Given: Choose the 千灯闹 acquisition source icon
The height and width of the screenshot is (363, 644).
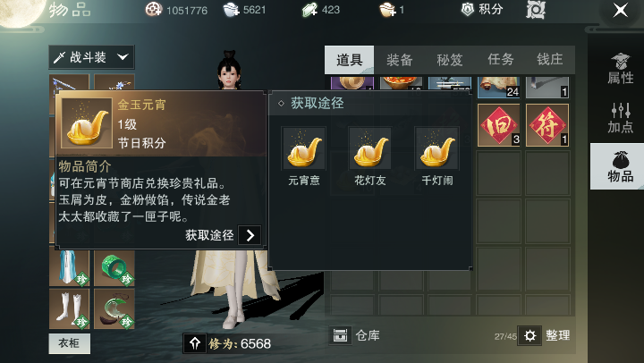Looking at the screenshot, I should (436, 148).
